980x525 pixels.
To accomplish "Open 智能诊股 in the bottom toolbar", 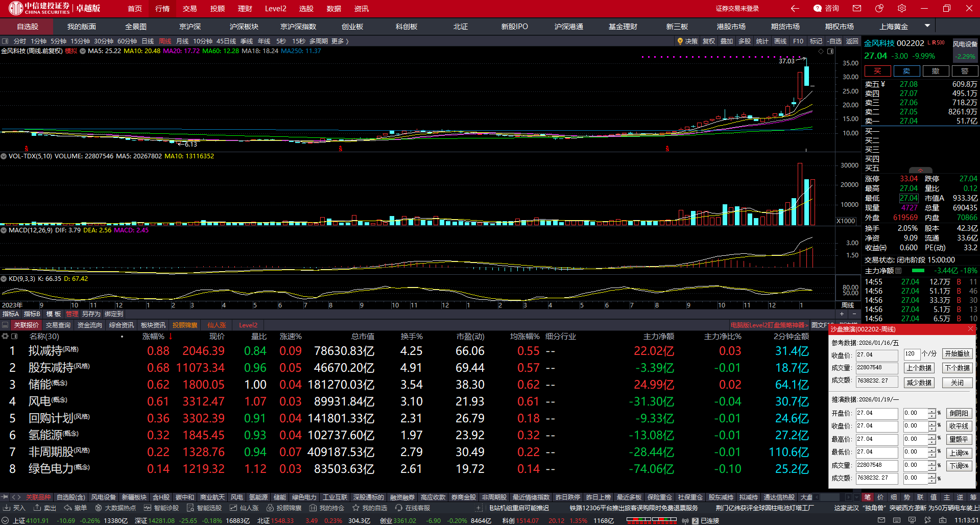I will [161, 508].
